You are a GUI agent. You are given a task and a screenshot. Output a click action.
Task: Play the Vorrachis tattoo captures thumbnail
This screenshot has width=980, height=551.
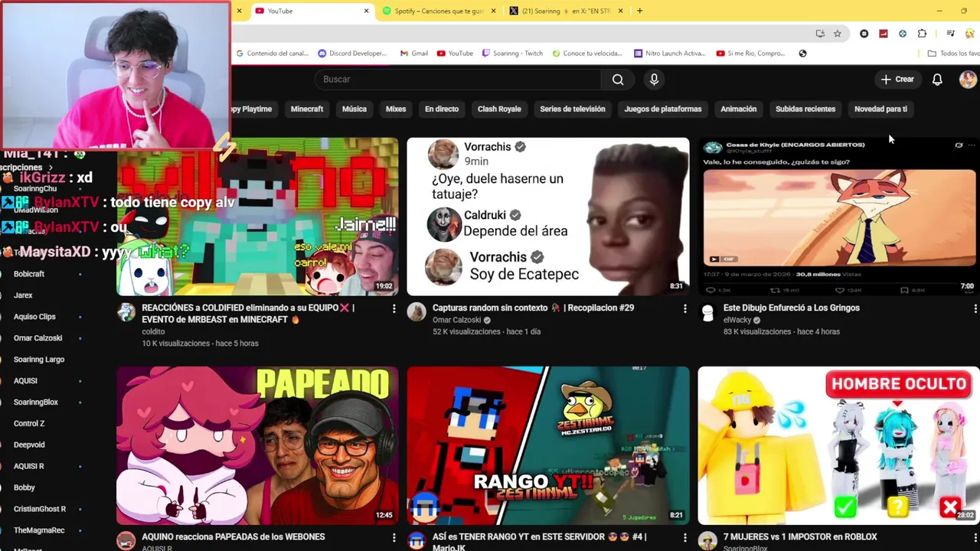tap(548, 217)
